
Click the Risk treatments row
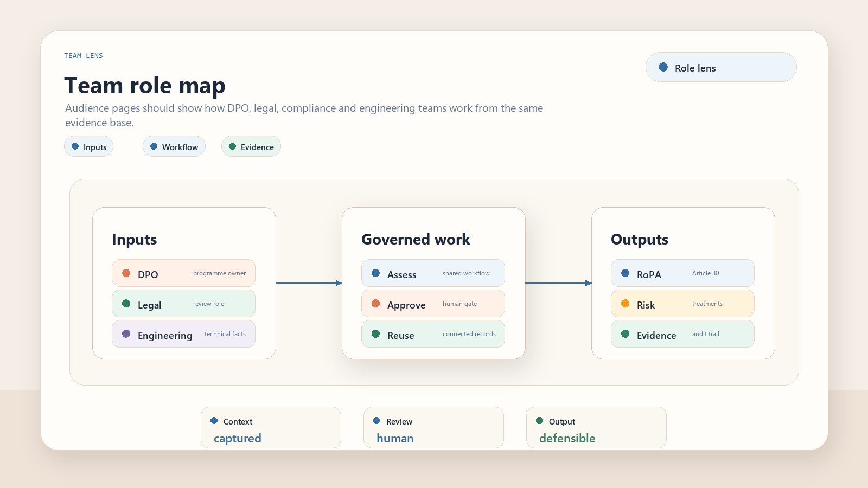point(682,304)
